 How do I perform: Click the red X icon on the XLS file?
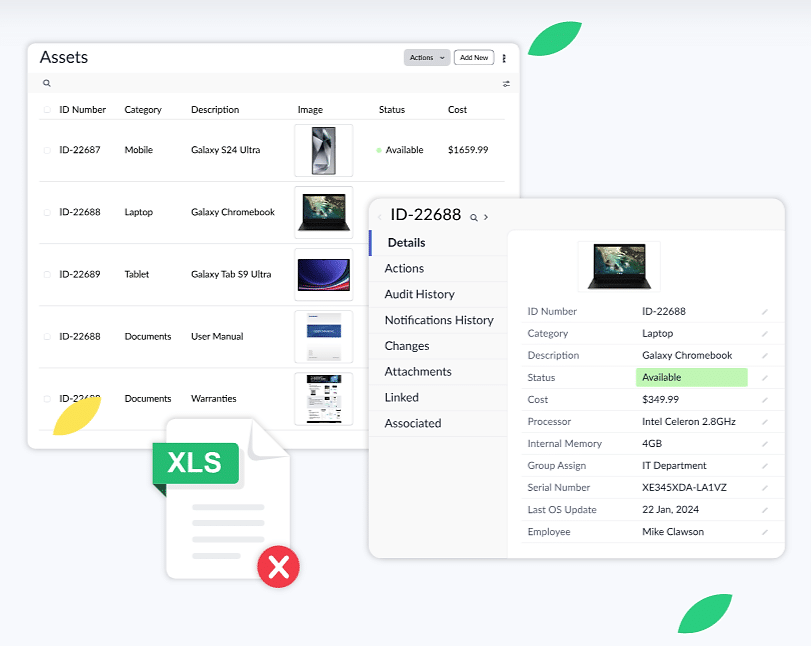(278, 567)
